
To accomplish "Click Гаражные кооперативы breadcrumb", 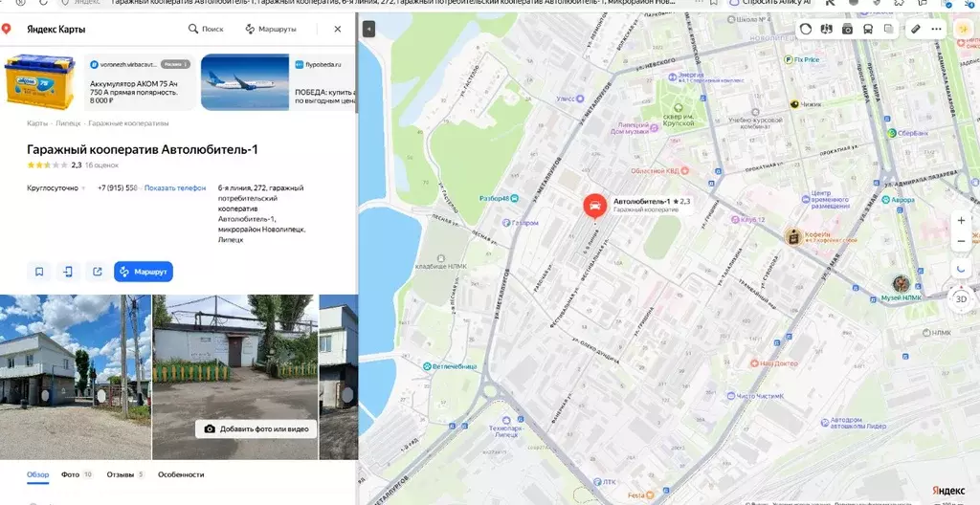I will (x=128, y=123).
